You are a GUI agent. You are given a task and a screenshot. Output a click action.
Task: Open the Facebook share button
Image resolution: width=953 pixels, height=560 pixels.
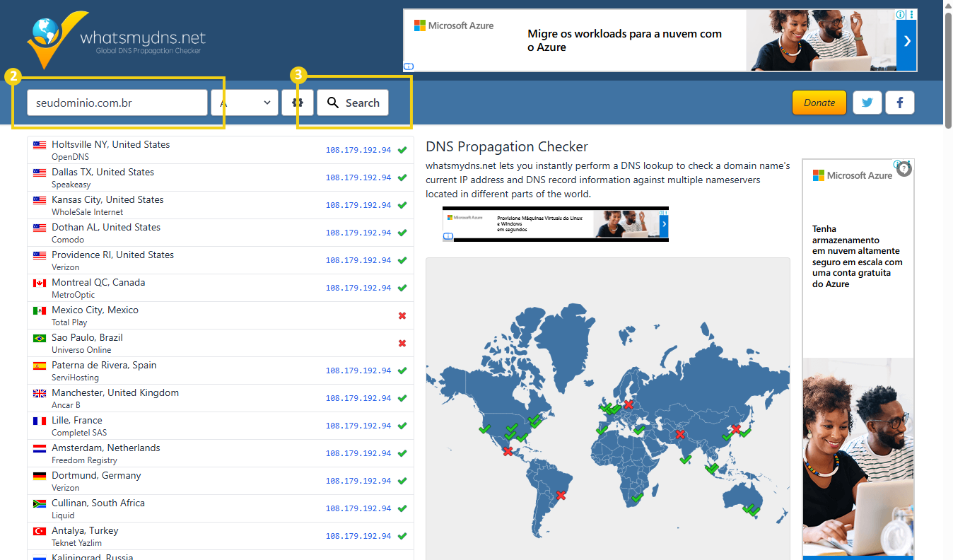(x=900, y=103)
